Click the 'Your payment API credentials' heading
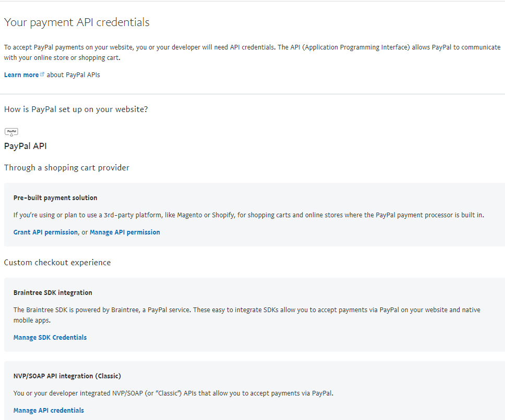 tap(77, 22)
